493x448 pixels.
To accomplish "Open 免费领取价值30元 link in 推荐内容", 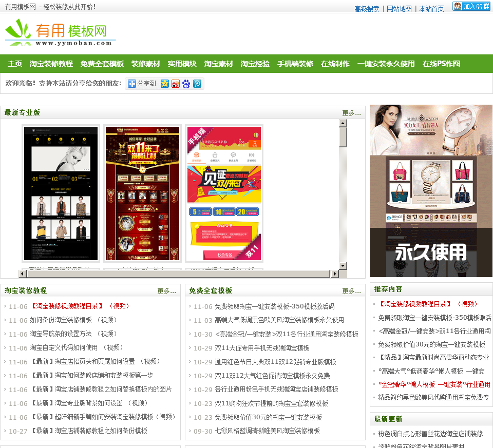I will (431, 345).
